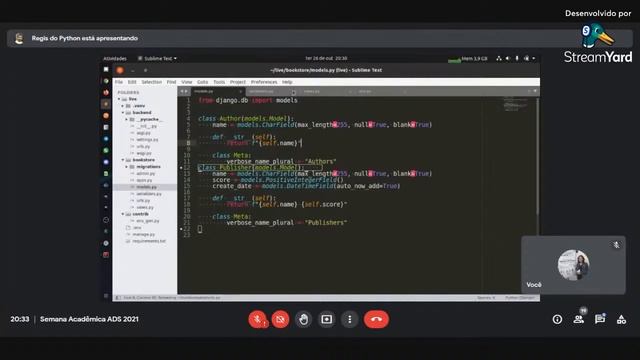Open the meeting chat panel
The width and height of the screenshot is (640, 360).
coord(600,320)
